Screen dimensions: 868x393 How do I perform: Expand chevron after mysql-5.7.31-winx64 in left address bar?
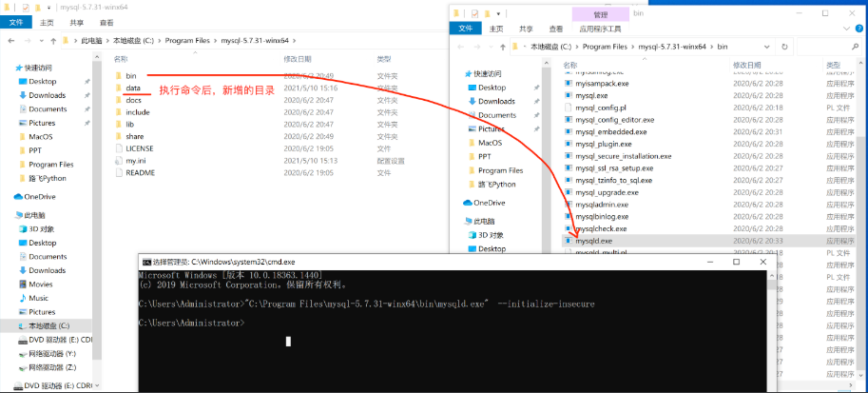coord(295,41)
